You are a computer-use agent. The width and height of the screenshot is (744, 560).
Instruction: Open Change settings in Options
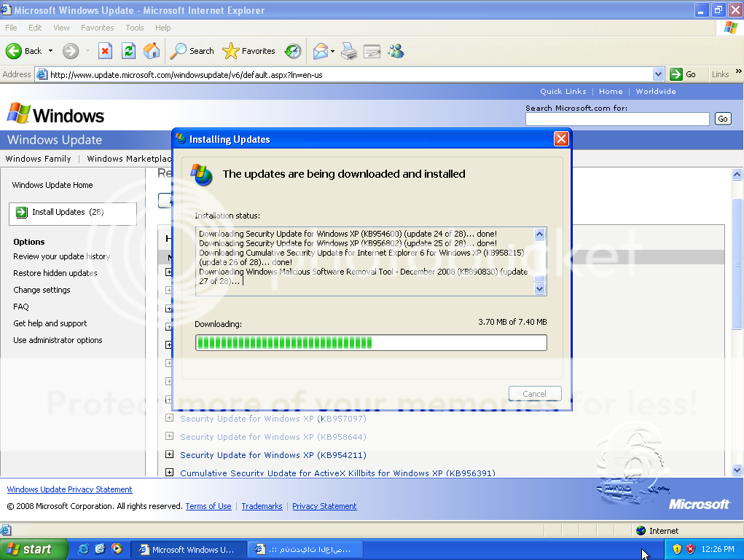coord(42,290)
